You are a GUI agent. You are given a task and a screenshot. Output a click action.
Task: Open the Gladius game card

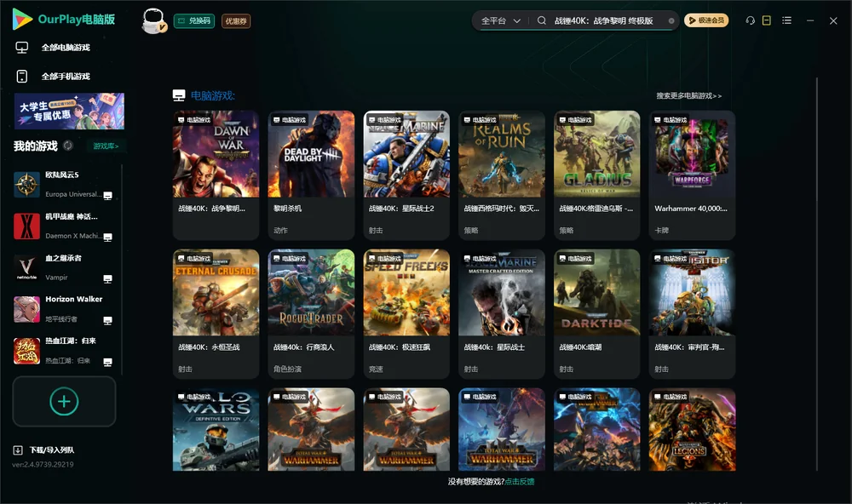597,175
